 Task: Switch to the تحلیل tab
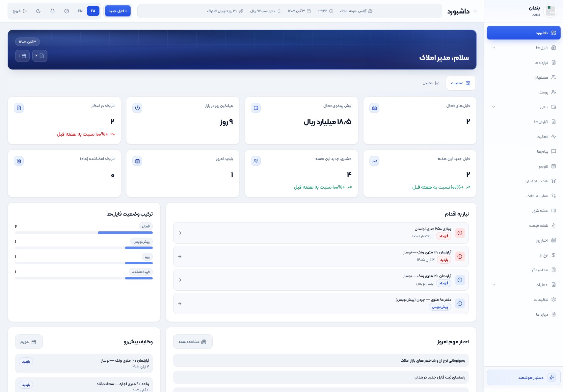click(431, 83)
